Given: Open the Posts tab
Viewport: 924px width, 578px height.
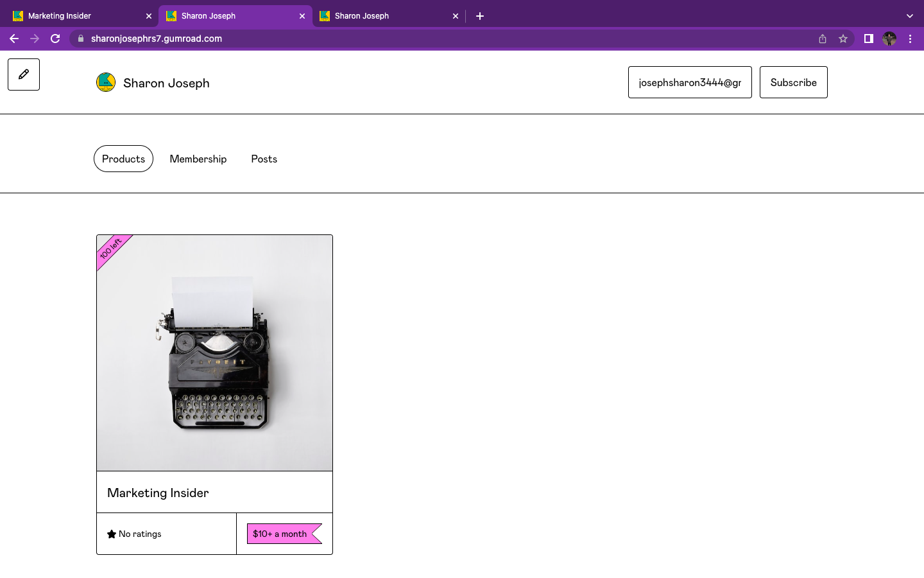Looking at the screenshot, I should point(264,159).
